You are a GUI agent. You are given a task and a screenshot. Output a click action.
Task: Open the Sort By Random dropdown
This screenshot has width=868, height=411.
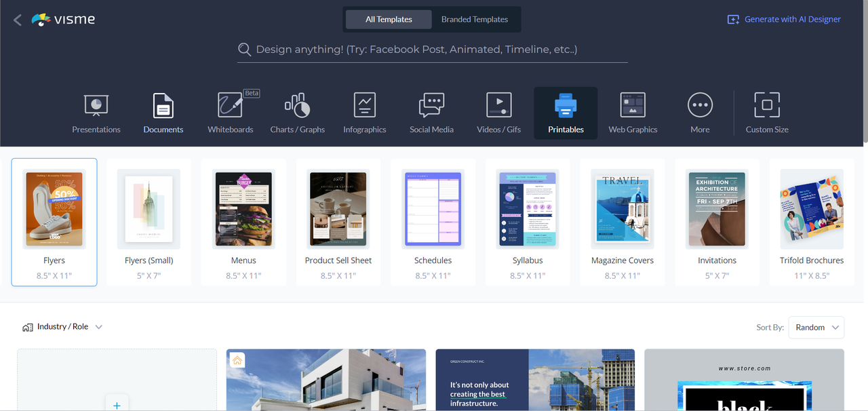pos(816,327)
